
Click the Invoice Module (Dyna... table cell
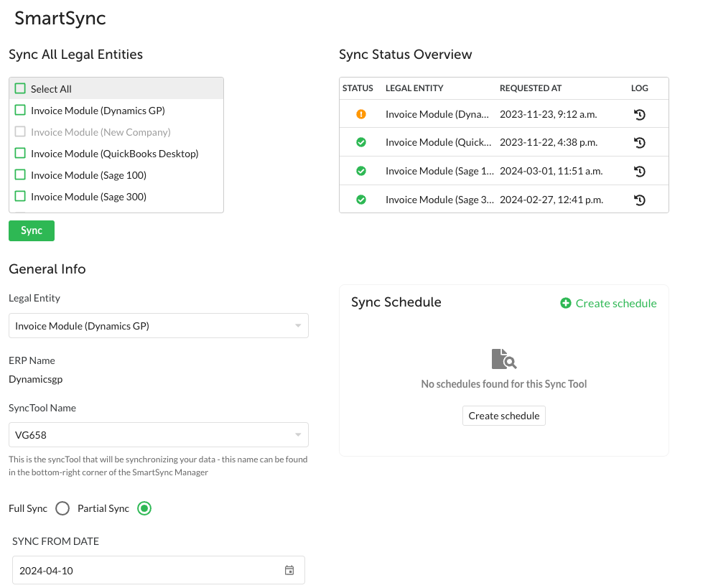tap(437, 114)
